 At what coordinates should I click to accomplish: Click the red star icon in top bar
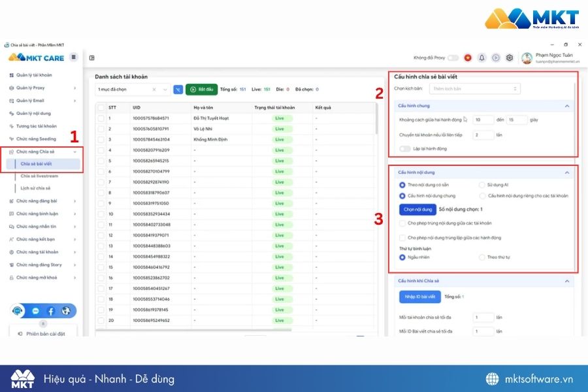[468, 57]
